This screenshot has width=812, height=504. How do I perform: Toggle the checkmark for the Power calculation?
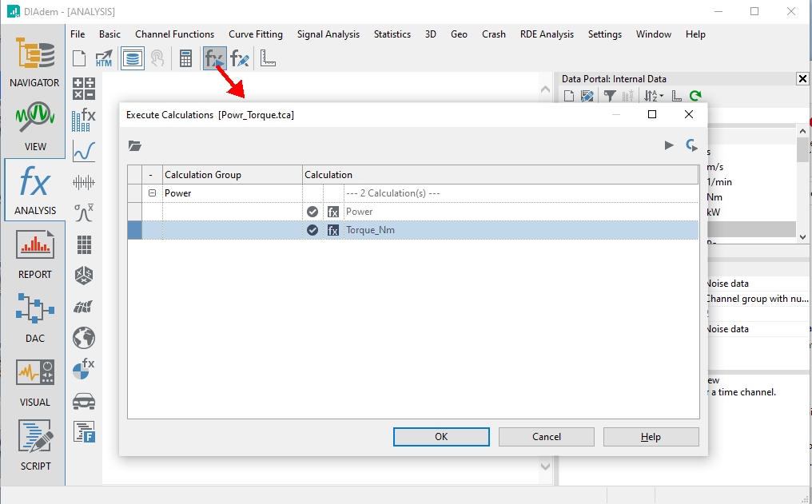312,212
